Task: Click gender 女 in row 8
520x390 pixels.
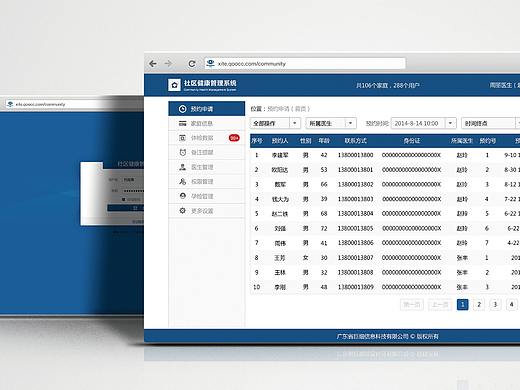Action: point(305,258)
